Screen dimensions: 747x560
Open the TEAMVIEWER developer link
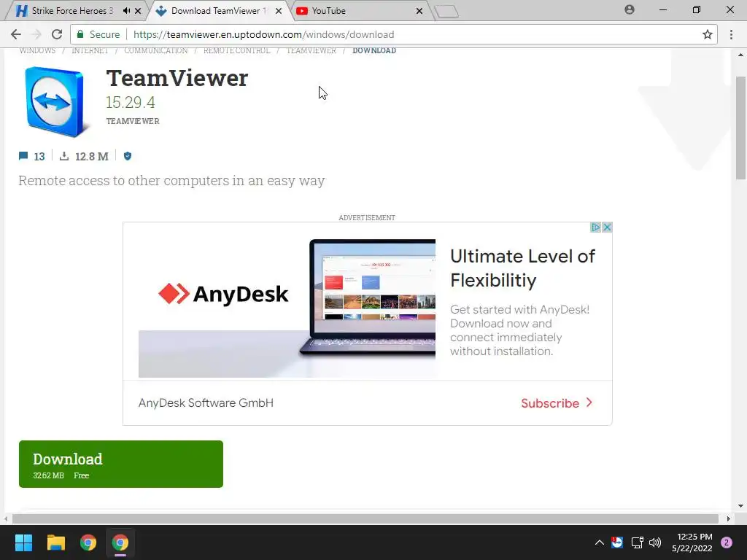point(133,122)
